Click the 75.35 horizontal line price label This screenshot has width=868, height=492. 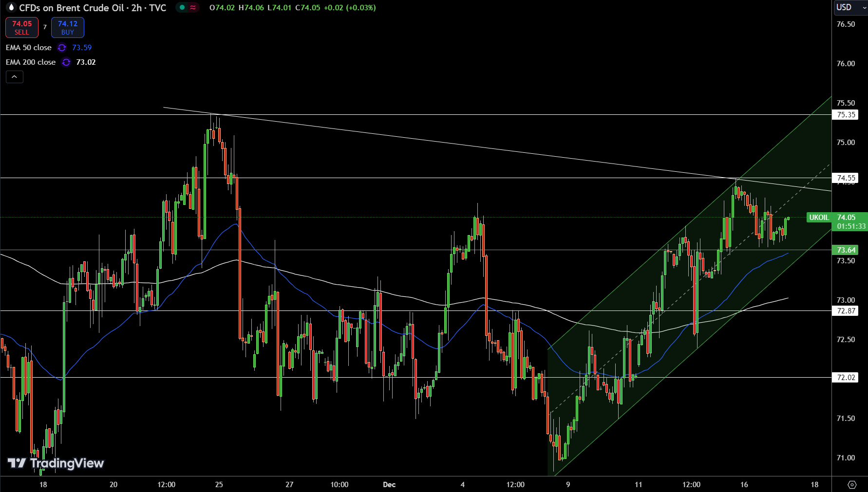click(846, 115)
